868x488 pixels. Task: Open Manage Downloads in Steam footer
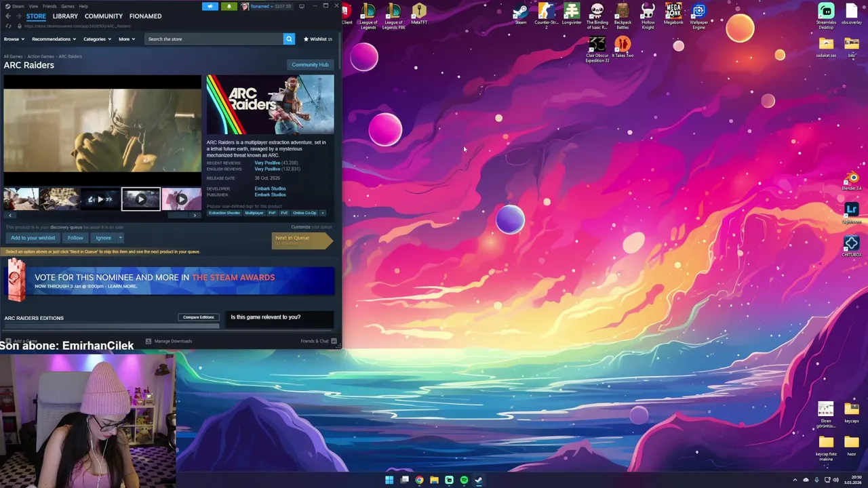pos(169,341)
